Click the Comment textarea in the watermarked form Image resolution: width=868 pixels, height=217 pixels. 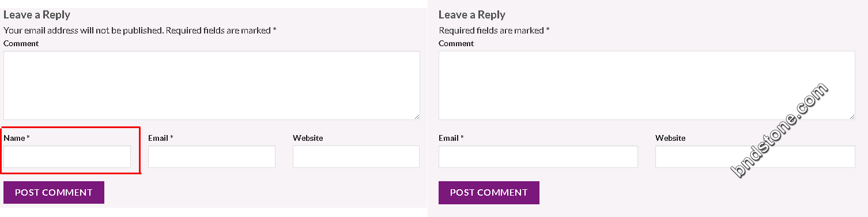pos(647,85)
